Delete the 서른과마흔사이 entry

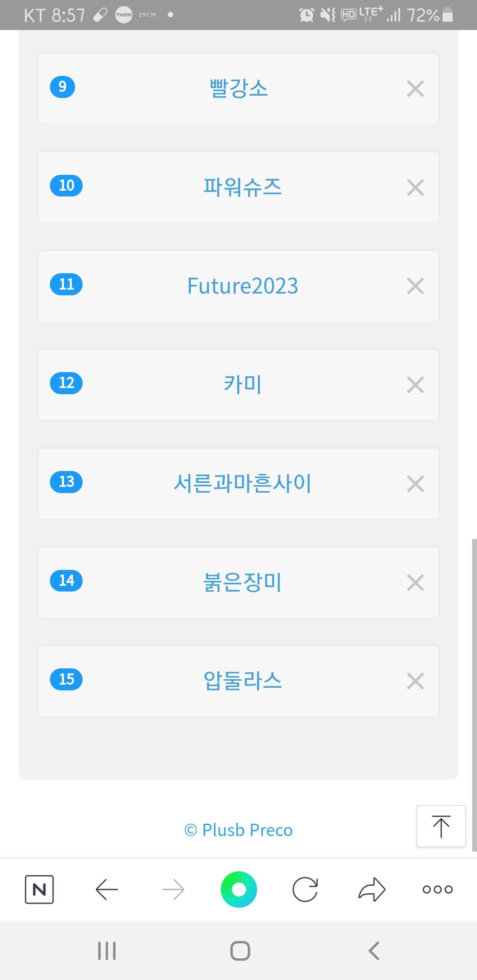click(x=415, y=484)
